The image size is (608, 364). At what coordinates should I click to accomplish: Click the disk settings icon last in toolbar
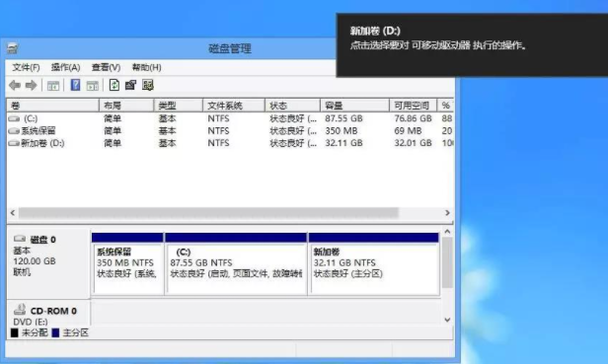click(x=148, y=85)
